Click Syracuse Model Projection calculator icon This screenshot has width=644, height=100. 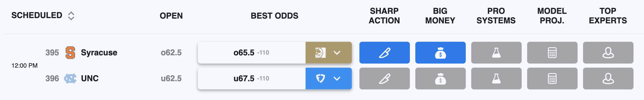[x=552, y=53]
